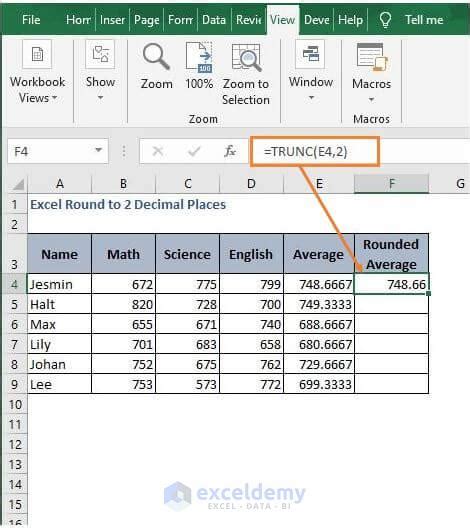Click the "Rounded Average" header cell
This screenshot has width=470, height=528.
(x=392, y=254)
